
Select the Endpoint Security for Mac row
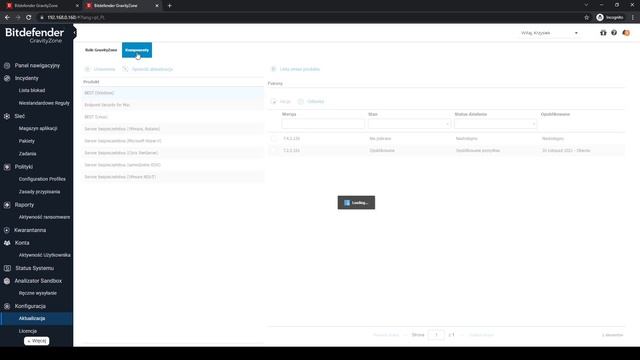[x=173, y=105]
